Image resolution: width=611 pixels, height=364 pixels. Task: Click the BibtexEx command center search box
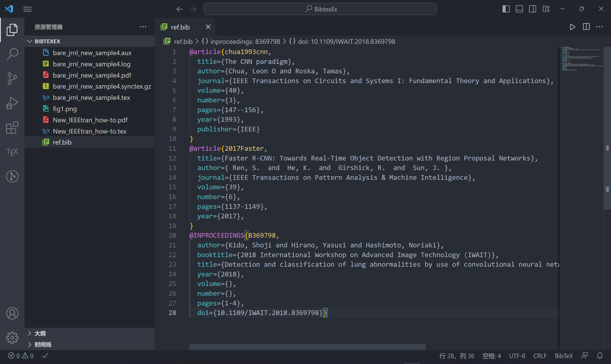coord(320,9)
